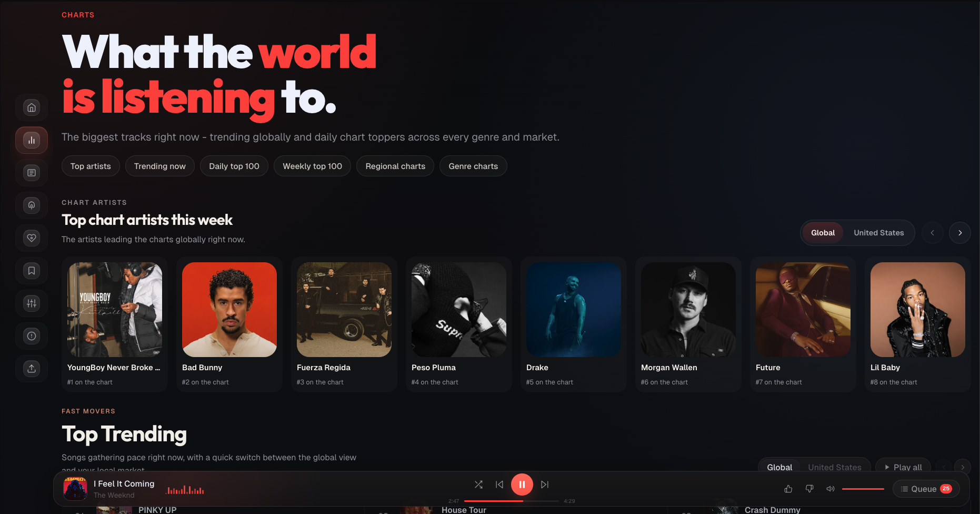Viewport: 980px width, 514px height.
Task: Jump to Regional charts
Action: 395,166
